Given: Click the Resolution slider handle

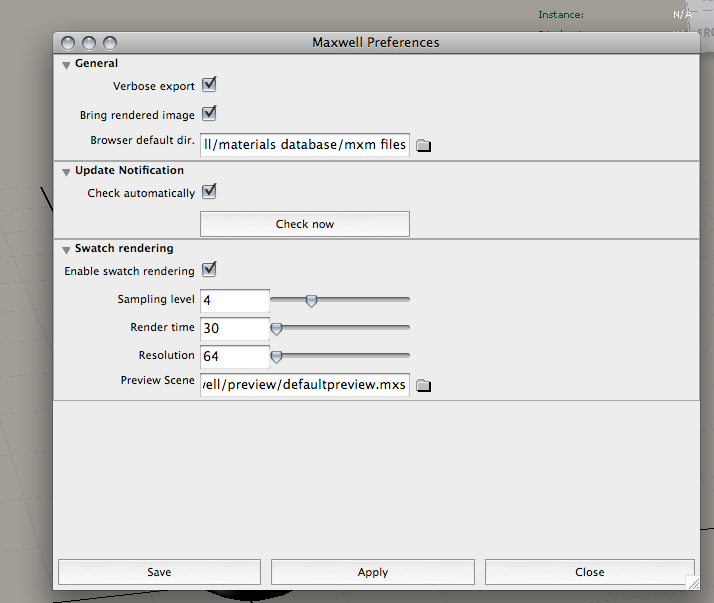Looking at the screenshot, I should (x=276, y=356).
